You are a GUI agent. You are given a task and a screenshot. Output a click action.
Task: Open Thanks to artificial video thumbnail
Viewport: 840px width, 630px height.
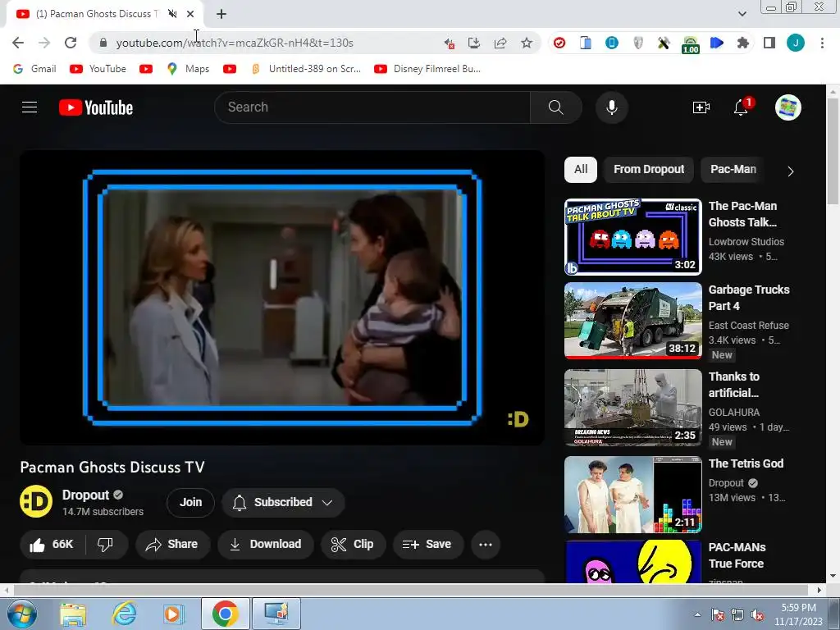[632, 407]
